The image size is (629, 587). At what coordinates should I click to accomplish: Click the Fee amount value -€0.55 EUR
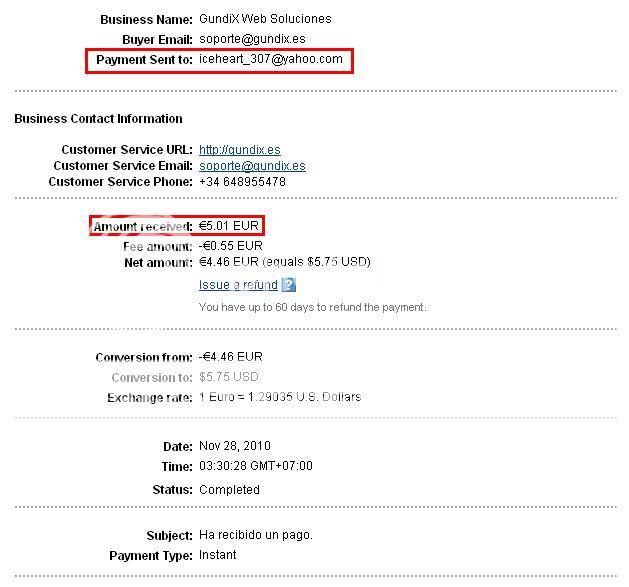[x=231, y=246]
